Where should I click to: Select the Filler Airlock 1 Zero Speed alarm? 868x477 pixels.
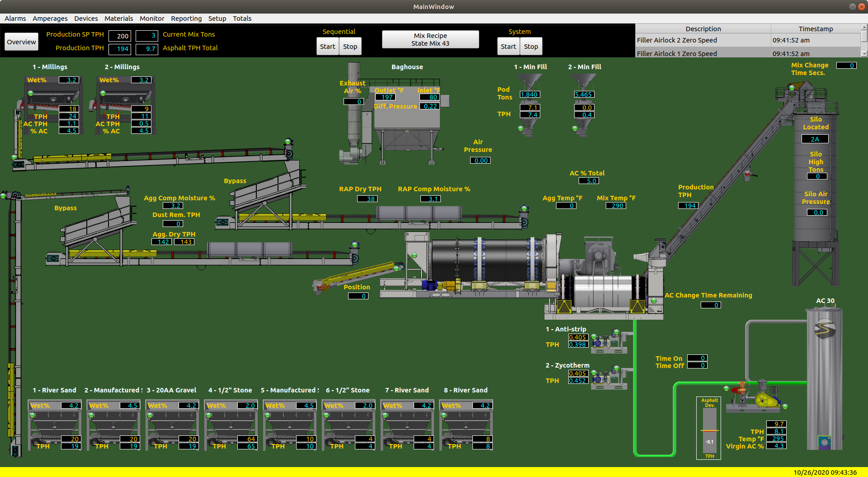pos(748,53)
